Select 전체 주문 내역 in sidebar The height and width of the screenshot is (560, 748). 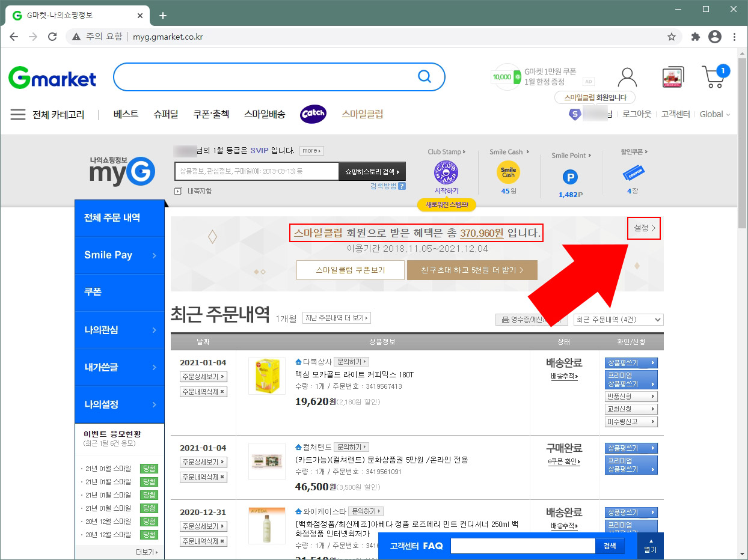point(119,218)
